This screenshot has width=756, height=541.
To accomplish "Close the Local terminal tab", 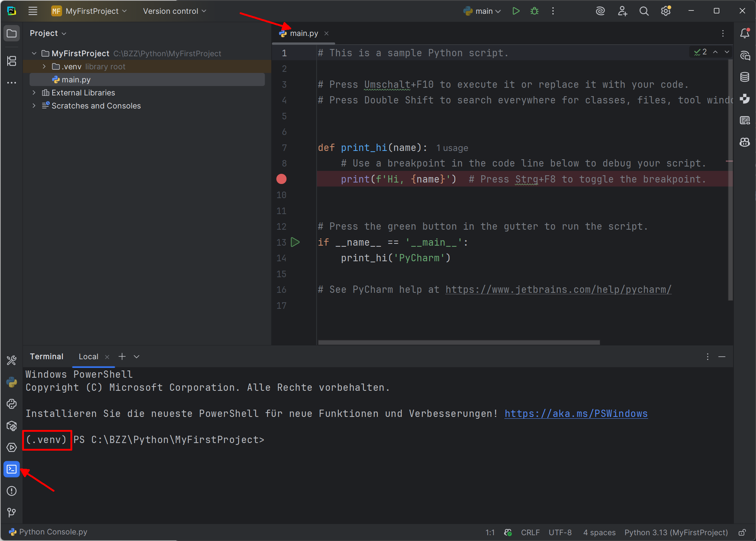I will [x=107, y=357].
